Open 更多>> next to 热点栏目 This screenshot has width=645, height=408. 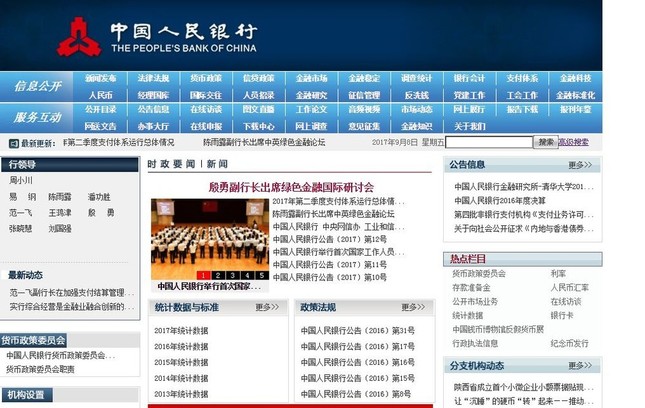[x=581, y=260]
